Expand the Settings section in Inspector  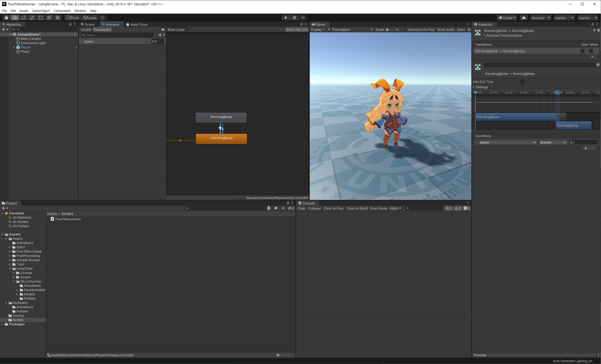pyautogui.click(x=474, y=87)
